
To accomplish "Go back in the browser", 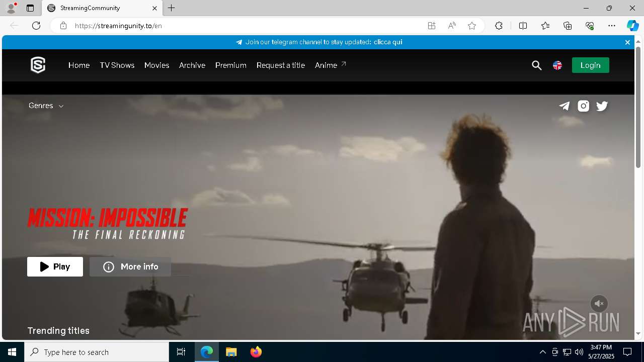I will tap(14, 26).
